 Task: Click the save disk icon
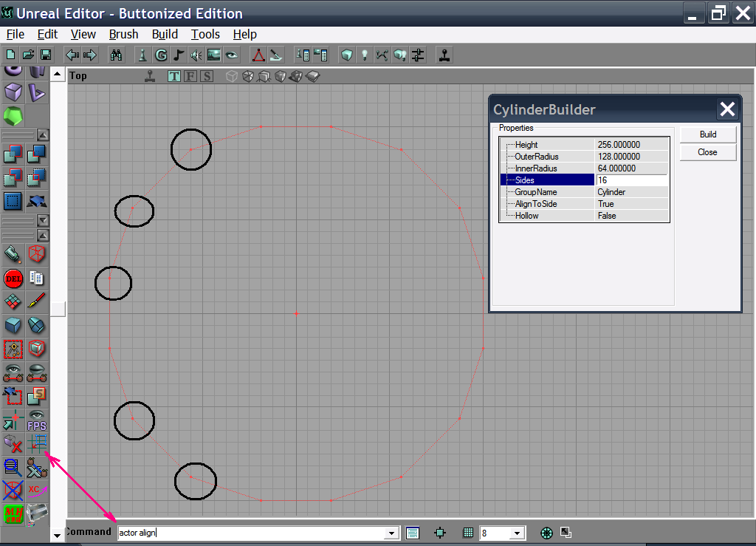pos(45,55)
